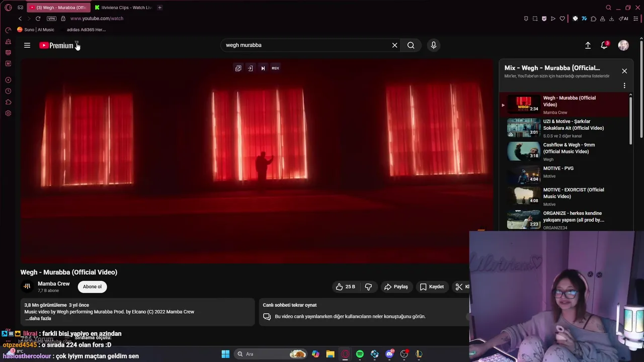Click the Abone ol subscribe button
The width and height of the screenshot is (644, 362).
92,287
